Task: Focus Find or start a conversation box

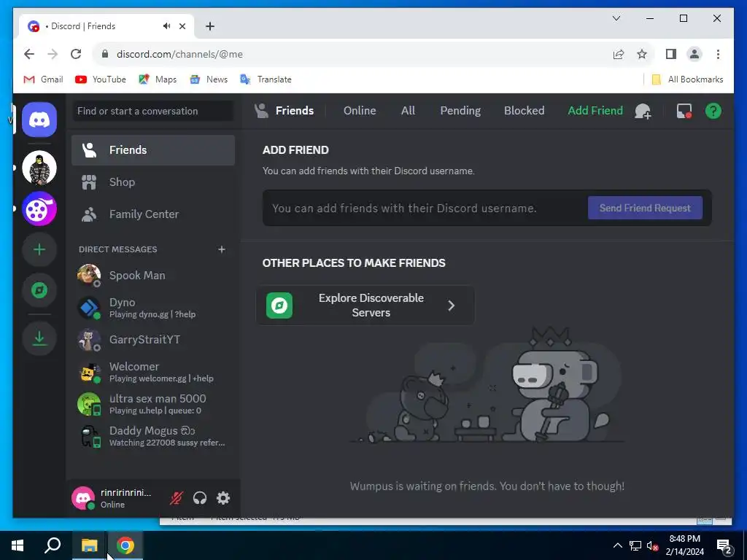Action: point(153,111)
